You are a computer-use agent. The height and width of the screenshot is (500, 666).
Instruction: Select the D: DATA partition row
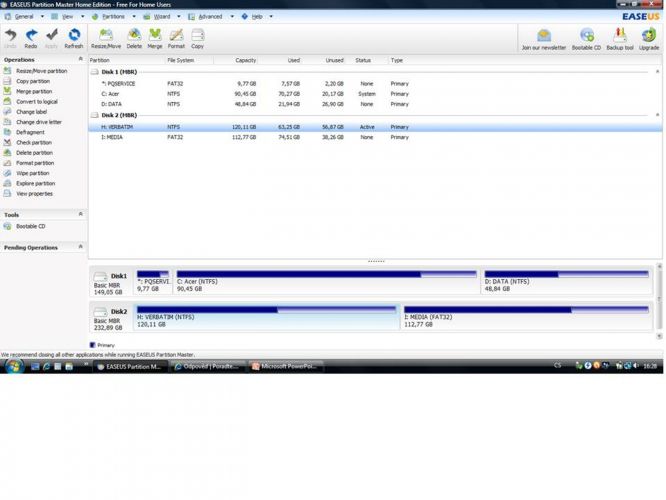pyautogui.click(x=375, y=104)
